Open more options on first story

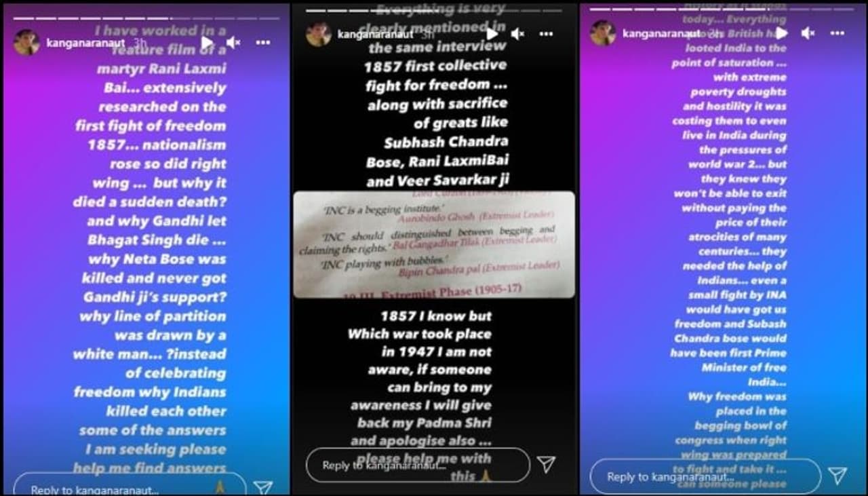tap(263, 43)
